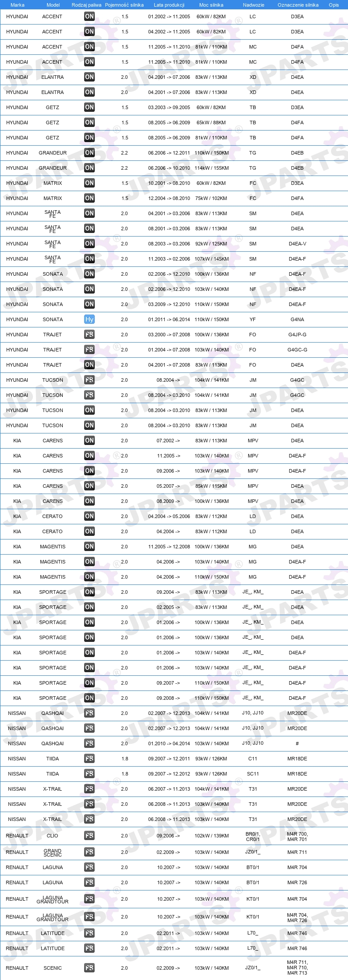Click date range 09.2007 -> 12.2012
This screenshot has width=348, height=980.
tap(169, 774)
